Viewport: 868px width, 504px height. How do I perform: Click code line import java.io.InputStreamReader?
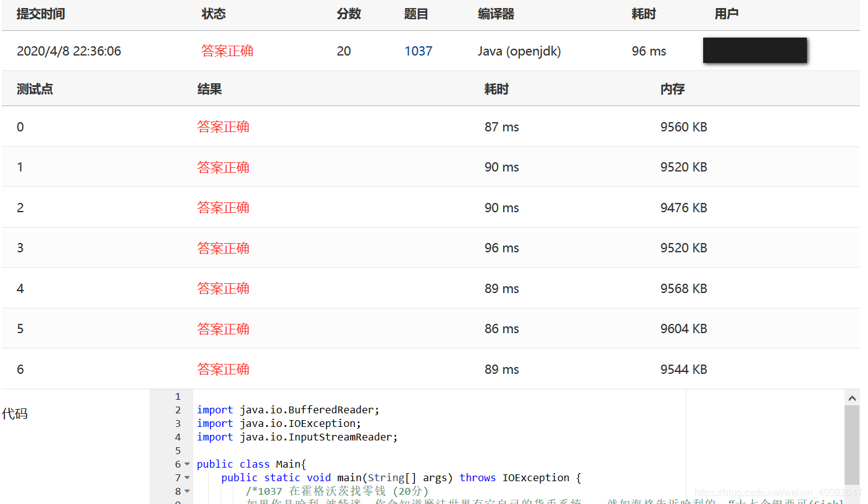coord(298,437)
